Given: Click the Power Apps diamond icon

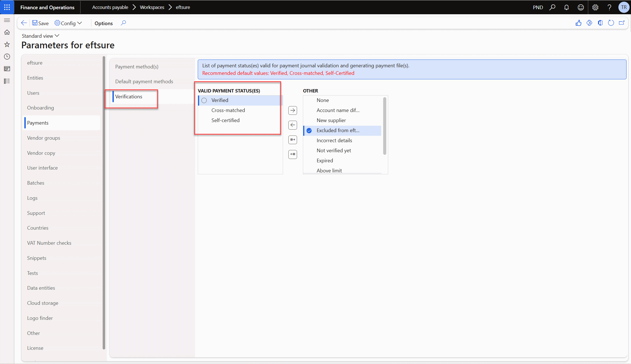Looking at the screenshot, I should (589, 23).
